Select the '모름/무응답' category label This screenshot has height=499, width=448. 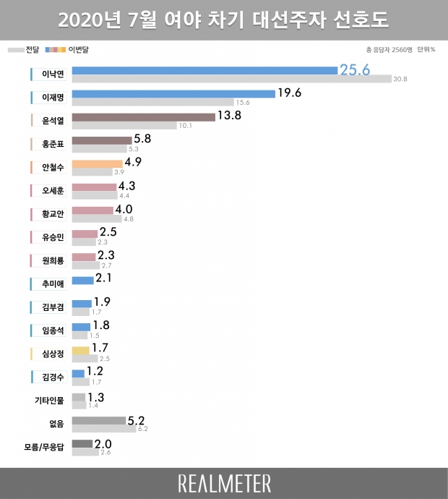tap(44, 447)
